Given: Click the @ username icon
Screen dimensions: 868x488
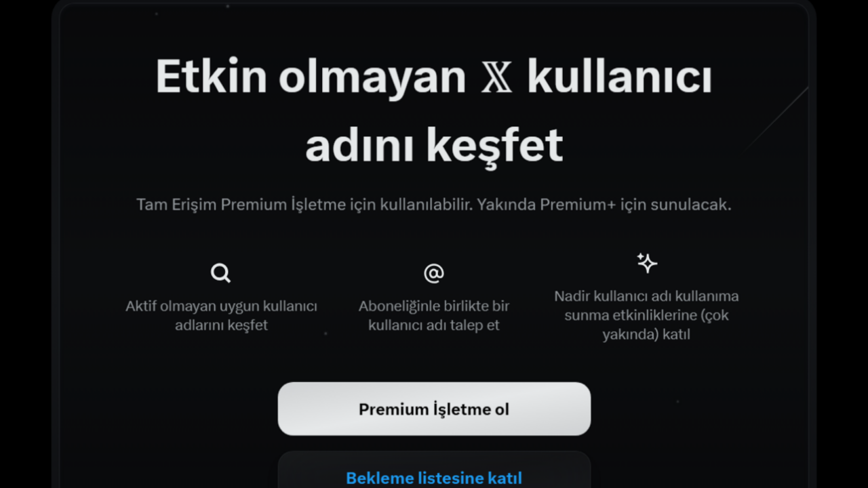Looking at the screenshot, I should (434, 273).
